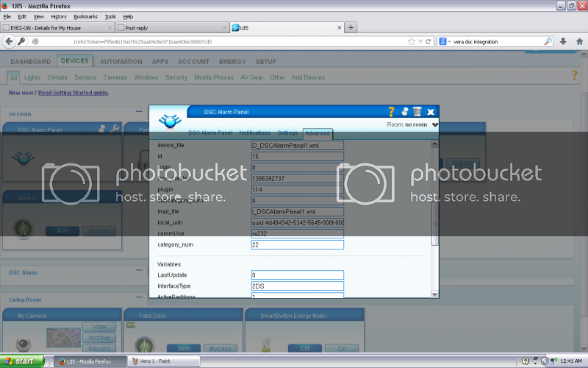The width and height of the screenshot is (588, 368).
Task: Go to Firefox home page
Action: 579,42
